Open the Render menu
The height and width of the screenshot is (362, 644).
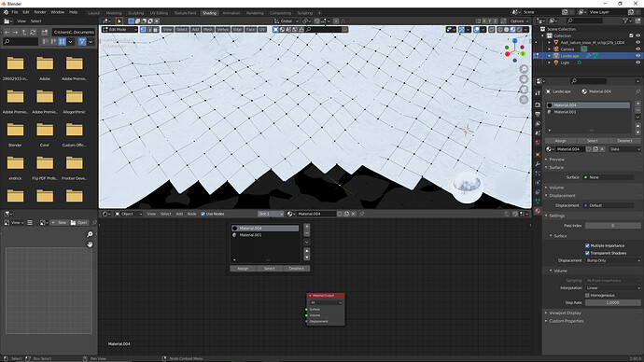(x=40, y=12)
